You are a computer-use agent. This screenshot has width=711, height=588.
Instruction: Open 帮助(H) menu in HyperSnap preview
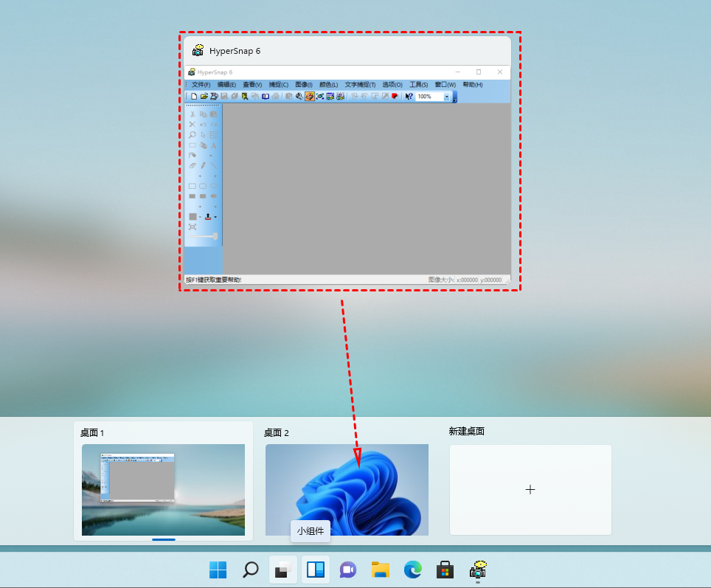point(473,85)
